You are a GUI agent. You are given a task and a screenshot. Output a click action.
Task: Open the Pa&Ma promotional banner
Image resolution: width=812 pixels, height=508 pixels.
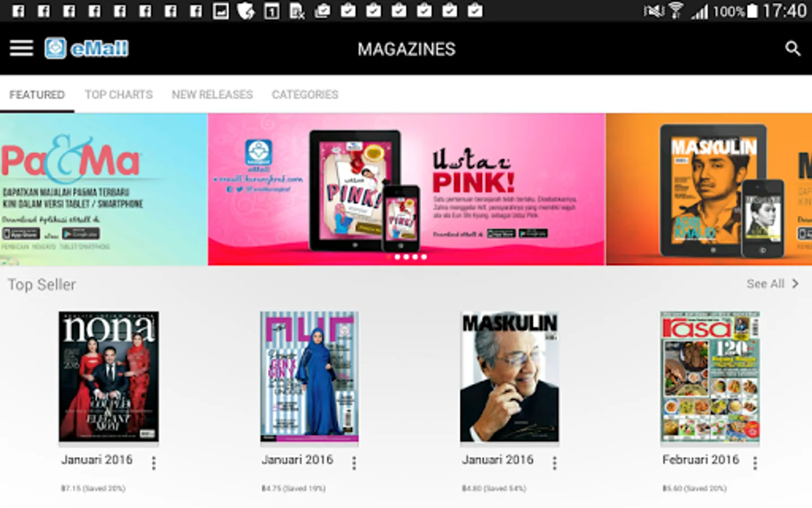pos(104,189)
